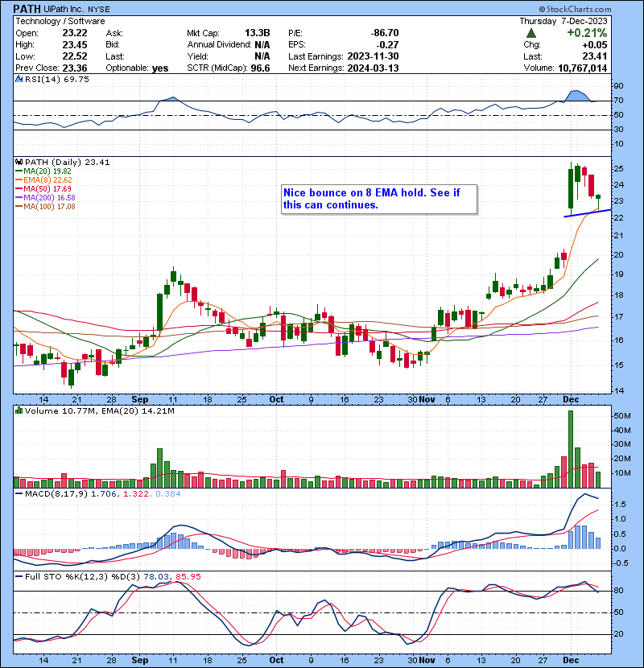Click the shaded RSI overbought area above 70
The height and width of the screenshot is (668, 644).
[x=577, y=96]
